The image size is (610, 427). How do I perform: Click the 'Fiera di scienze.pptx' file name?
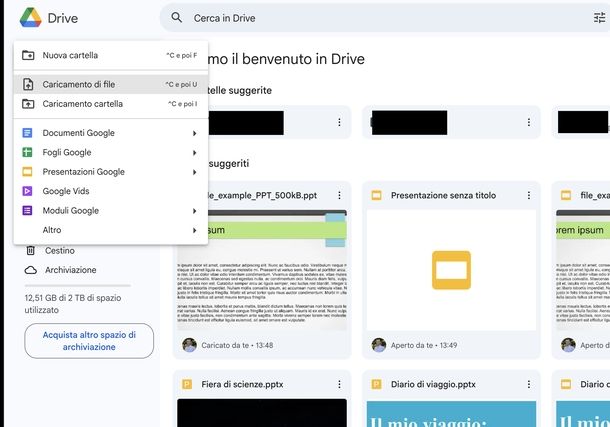(242, 384)
